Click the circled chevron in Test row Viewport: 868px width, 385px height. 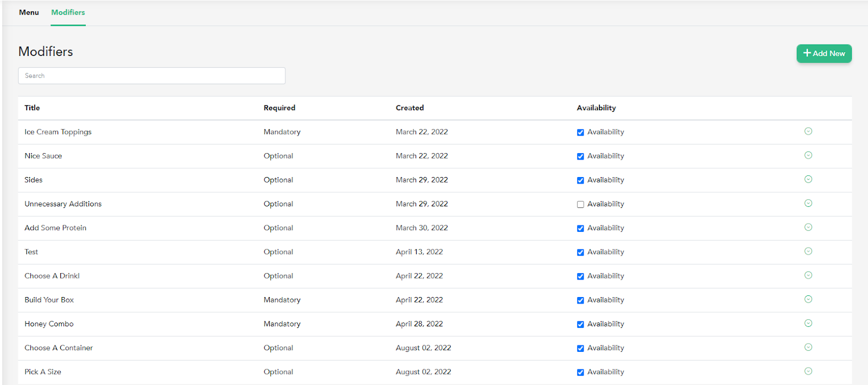(808, 251)
